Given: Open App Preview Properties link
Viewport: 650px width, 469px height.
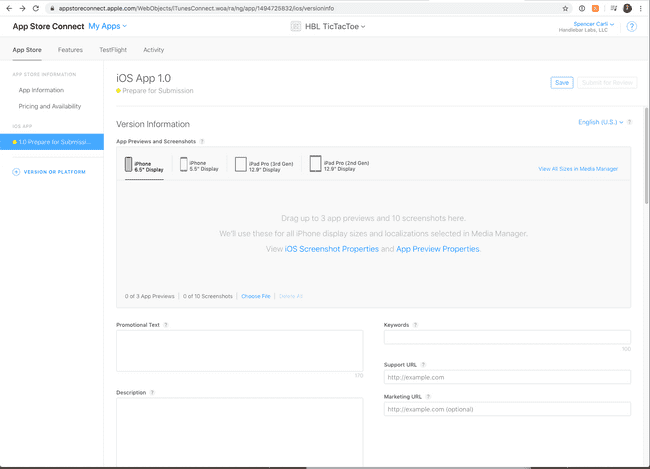Looking at the screenshot, I should pos(438,249).
